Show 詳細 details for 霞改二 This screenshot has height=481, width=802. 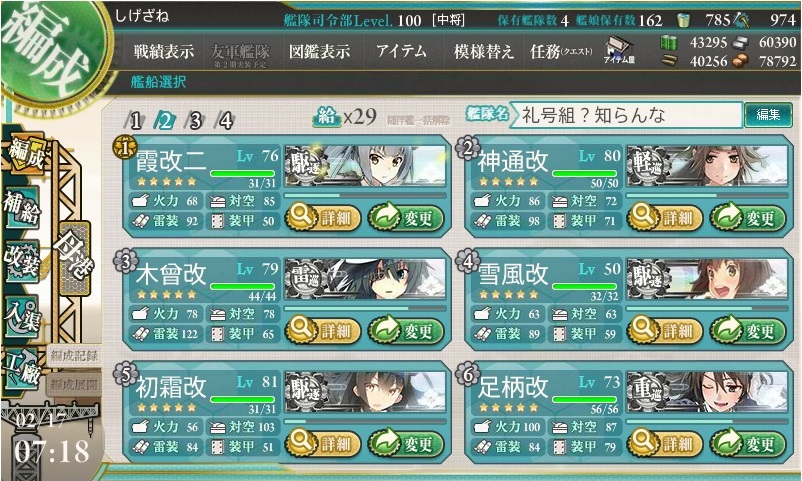point(323,218)
